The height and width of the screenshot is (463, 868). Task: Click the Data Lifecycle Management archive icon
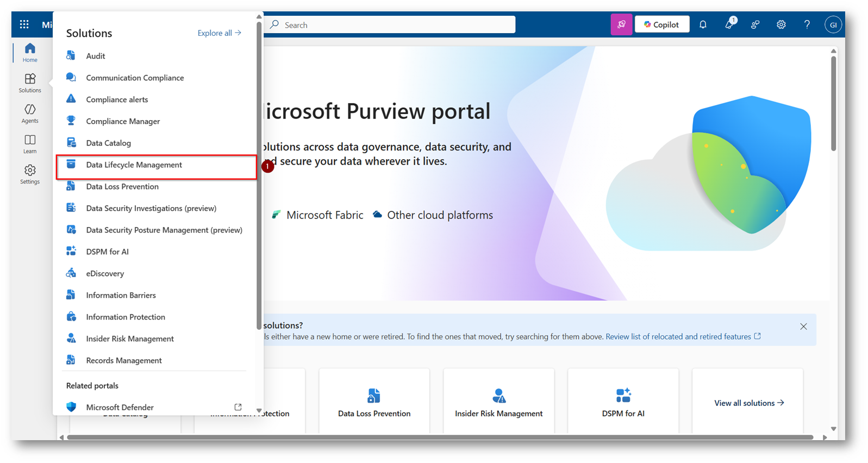tap(71, 164)
